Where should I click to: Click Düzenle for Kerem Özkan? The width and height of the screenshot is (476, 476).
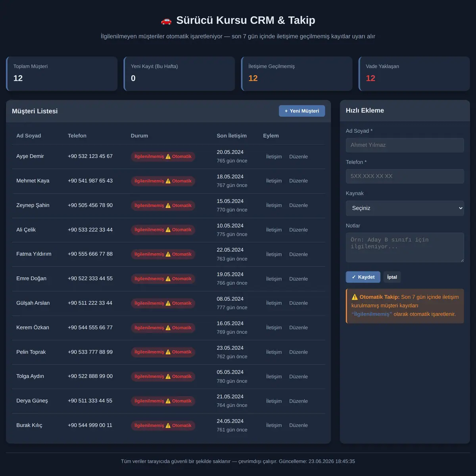pos(298,328)
